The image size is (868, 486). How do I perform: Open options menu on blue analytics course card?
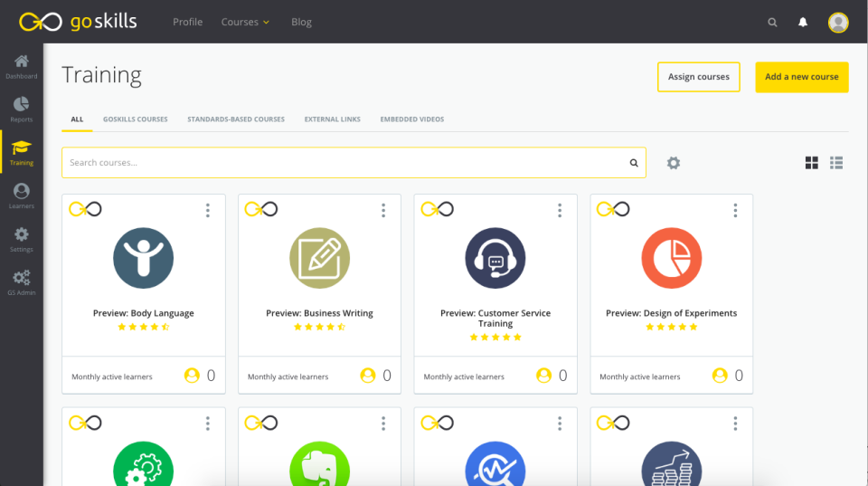[x=560, y=424]
